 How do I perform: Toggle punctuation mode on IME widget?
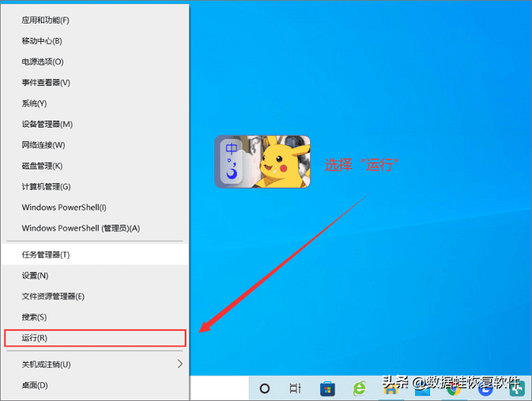coord(232,162)
